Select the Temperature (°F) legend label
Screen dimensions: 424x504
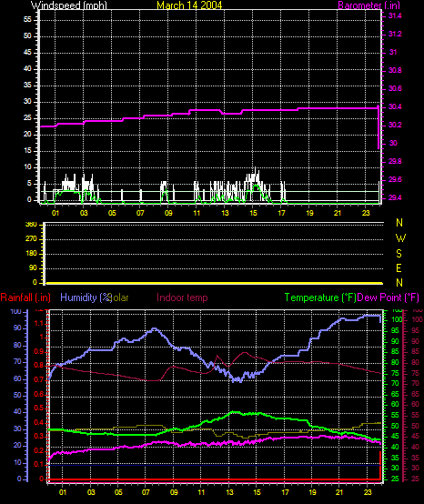click(320, 297)
